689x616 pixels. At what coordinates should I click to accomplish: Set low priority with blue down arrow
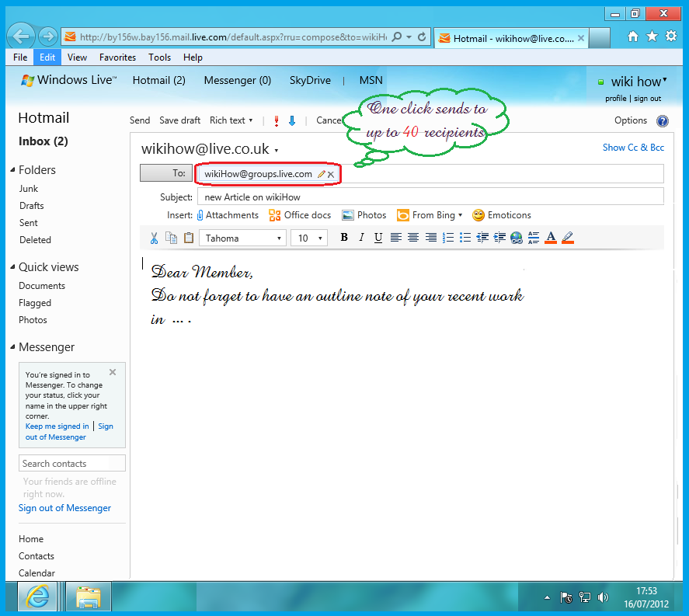pos(292,121)
